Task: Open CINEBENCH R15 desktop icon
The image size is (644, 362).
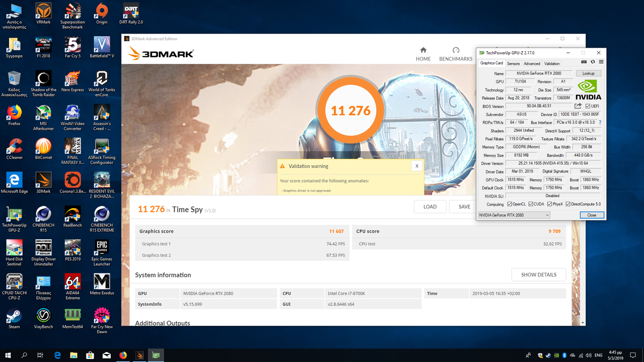Action: (43, 219)
